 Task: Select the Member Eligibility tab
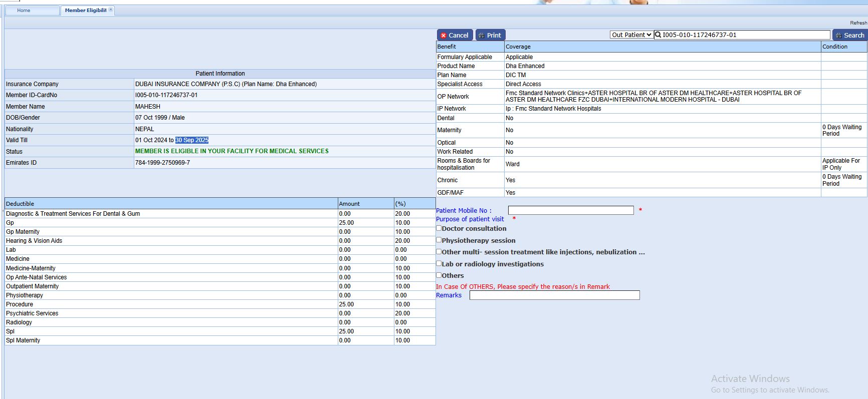click(85, 11)
